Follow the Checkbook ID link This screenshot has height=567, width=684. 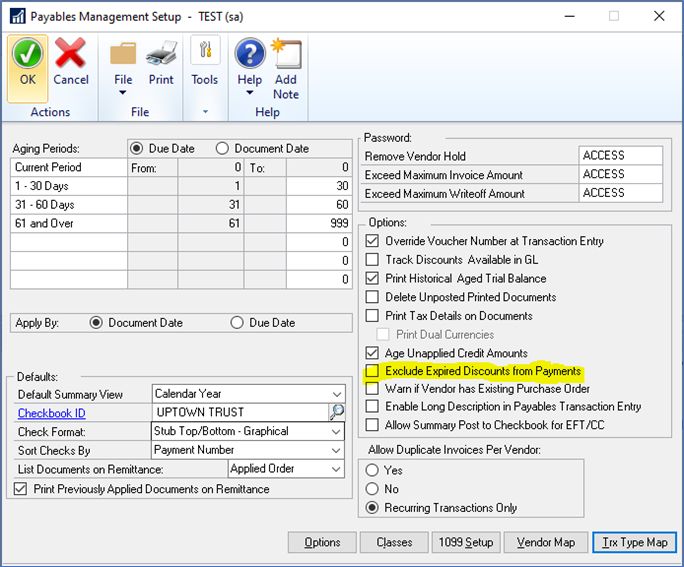coord(51,413)
